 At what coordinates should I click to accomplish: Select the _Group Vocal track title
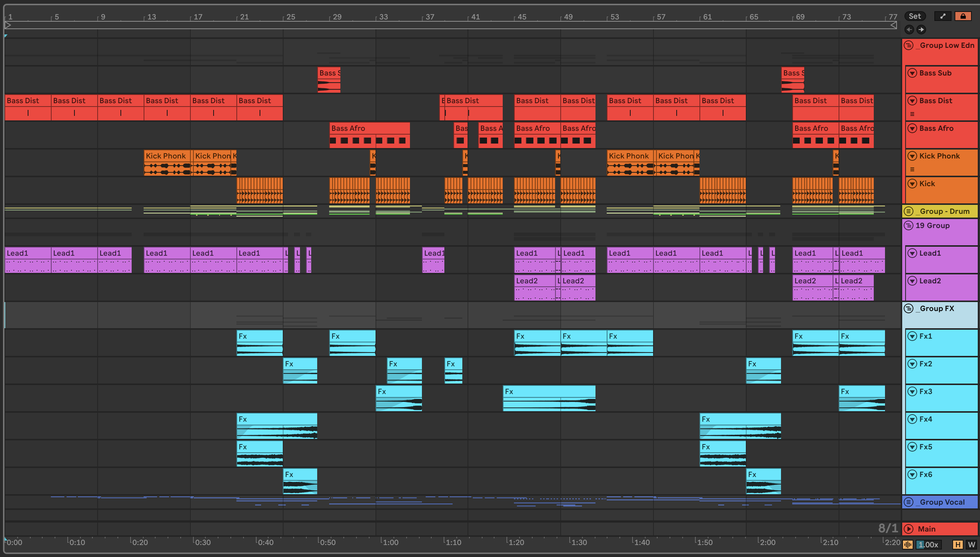[x=940, y=502]
